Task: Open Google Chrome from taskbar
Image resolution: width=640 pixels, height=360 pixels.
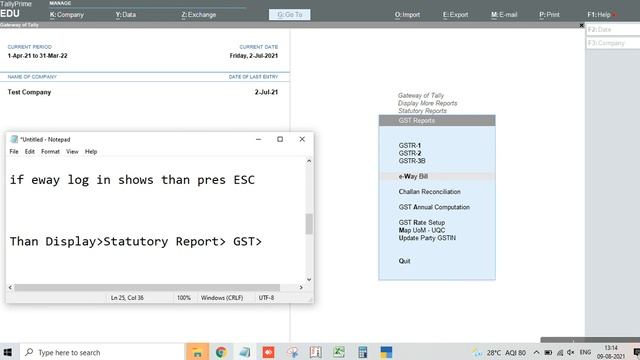Action: click(x=221, y=352)
